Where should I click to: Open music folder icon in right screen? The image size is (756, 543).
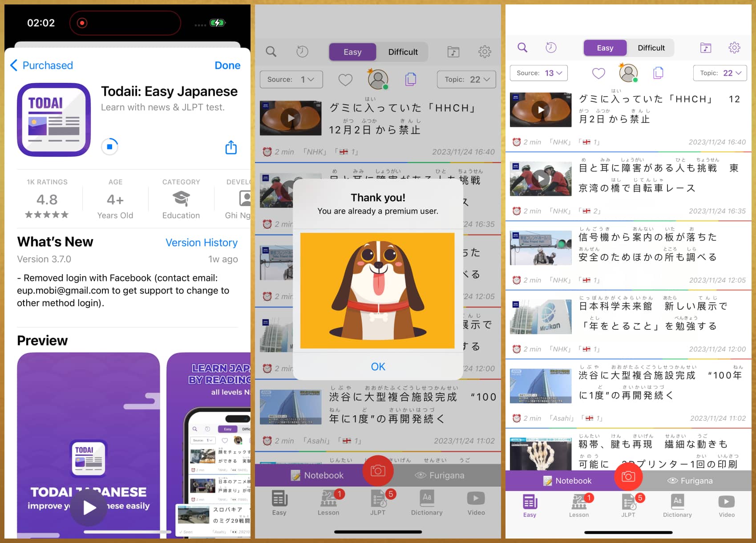click(x=706, y=48)
